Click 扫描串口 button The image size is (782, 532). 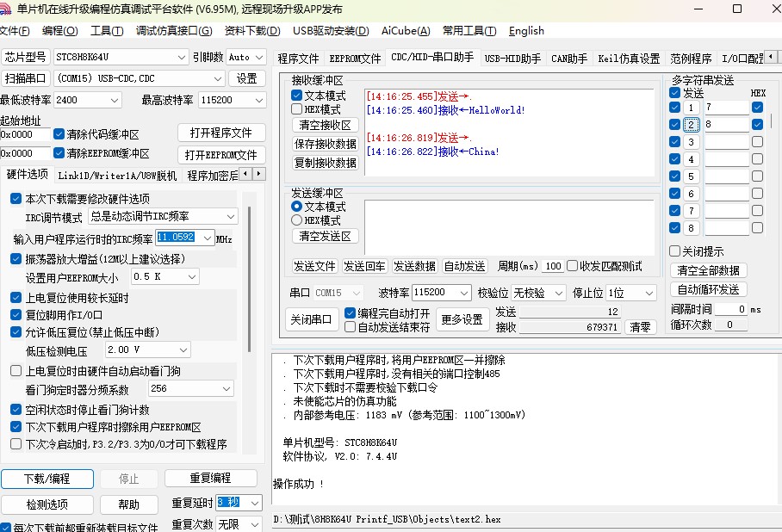click(x=25, y=78)
